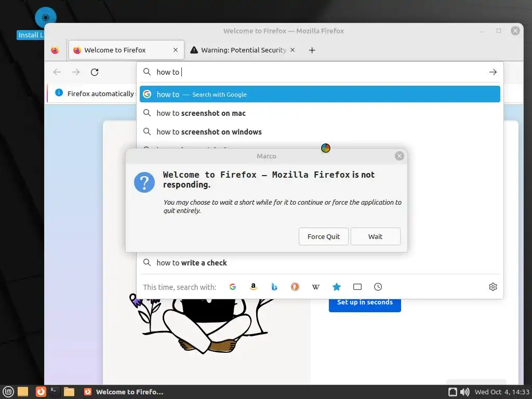Click the question mark icon in dialog
Screen dimensions: 532x399
pyautogui.click(x=144, y=182)
